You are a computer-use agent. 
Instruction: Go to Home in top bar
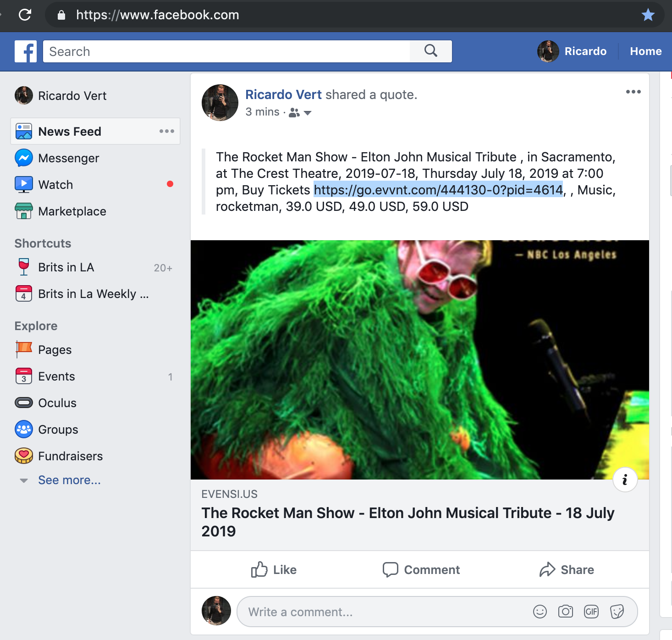pos(645,51)
